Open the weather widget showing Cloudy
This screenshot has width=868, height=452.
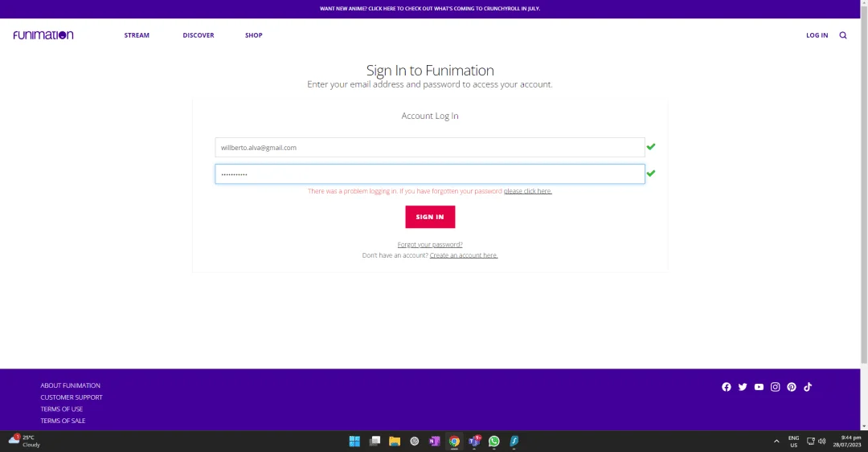[24, 441]
